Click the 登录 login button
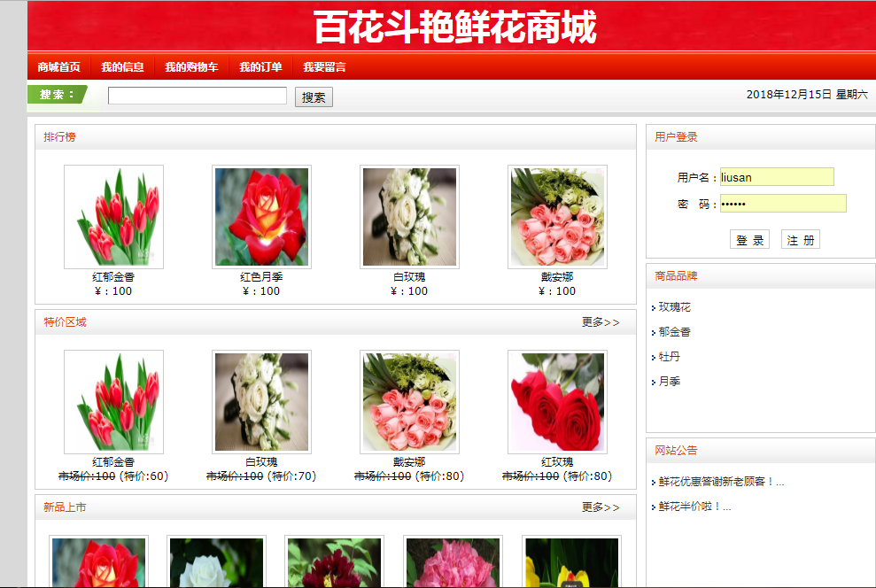This screenshot has width=876, height=588. click(749, 240)
